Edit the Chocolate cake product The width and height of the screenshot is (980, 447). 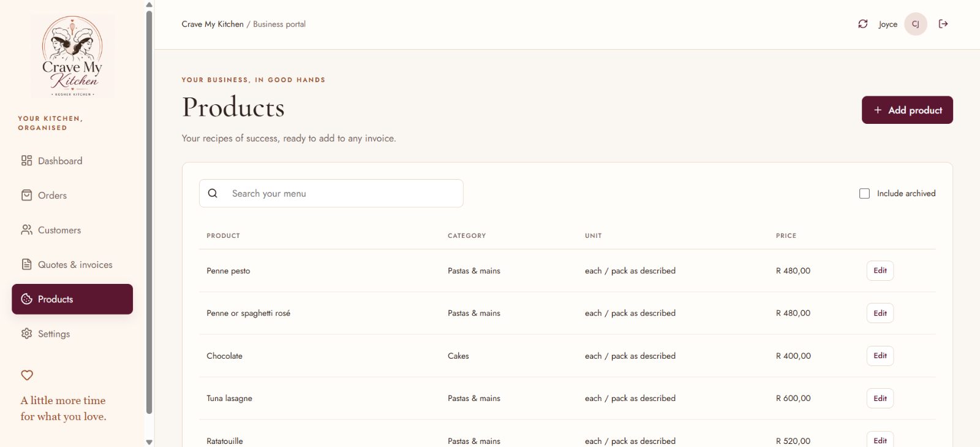[880, 356]
